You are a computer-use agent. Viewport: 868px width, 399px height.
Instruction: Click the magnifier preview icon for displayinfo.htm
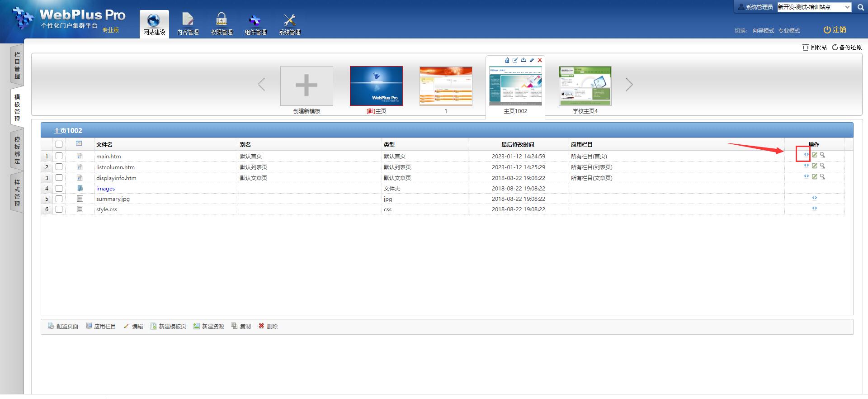pos(822,177)
